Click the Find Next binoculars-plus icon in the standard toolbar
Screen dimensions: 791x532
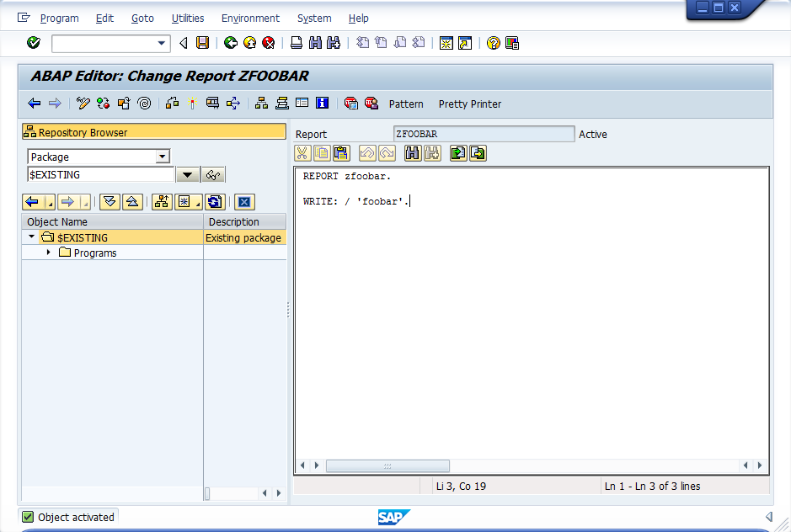click(334, 43)
